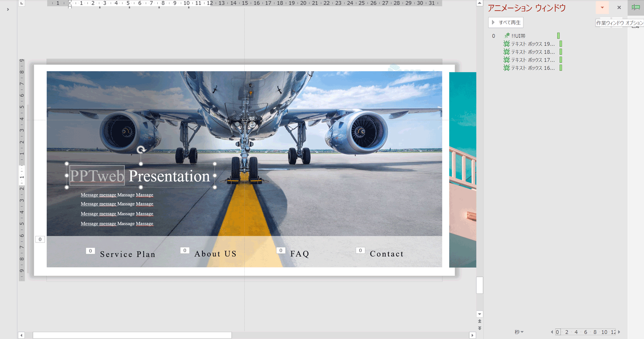Click the green timing bar of テキスト ボックス 16
The image size is (644, 339).
pyautogui.click(x=561, y=68)
